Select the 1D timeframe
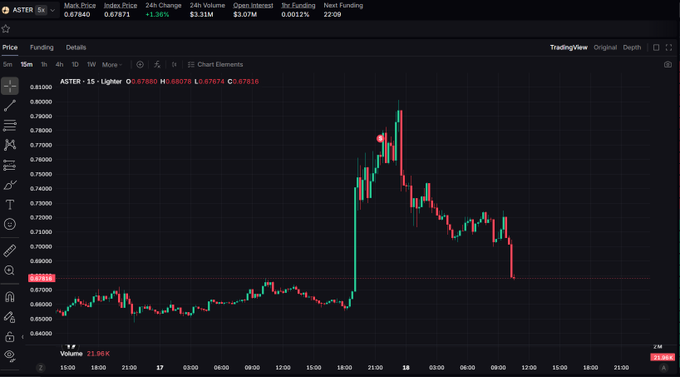This screenshot has width=680, height=377. [x=75, y=65]
